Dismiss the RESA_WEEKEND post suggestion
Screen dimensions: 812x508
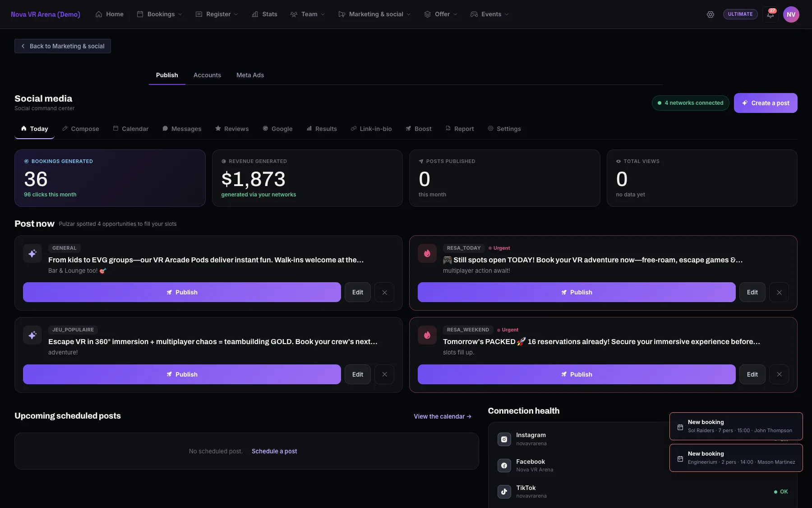tap(779, 374)
